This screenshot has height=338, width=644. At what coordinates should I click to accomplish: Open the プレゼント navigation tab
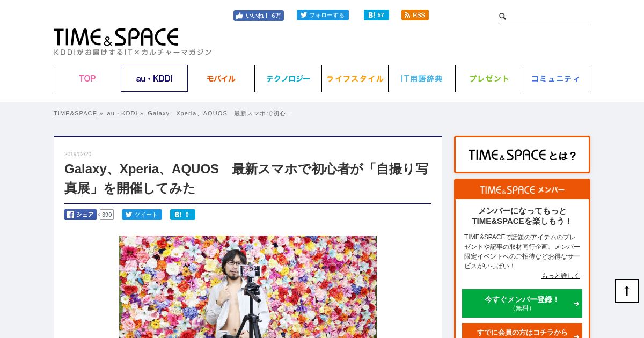pos(489,78)
